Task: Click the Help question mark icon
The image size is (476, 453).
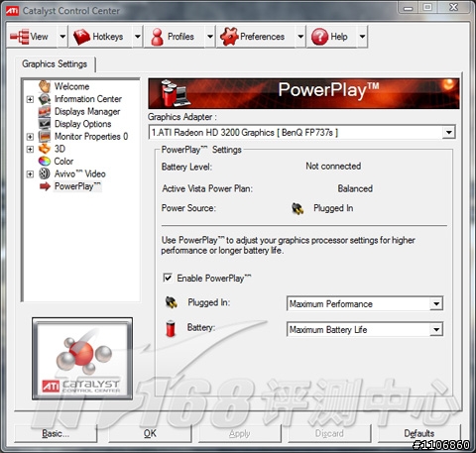Action: (319, 37)
